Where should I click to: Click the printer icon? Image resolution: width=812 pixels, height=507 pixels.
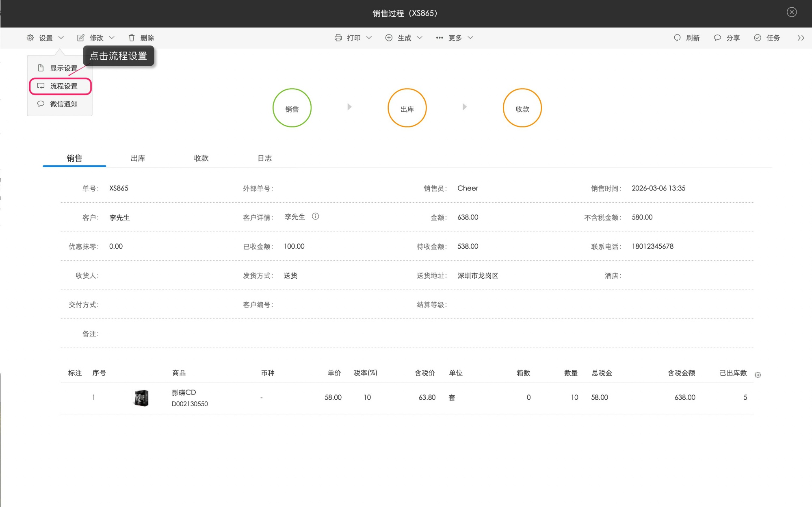338,38
